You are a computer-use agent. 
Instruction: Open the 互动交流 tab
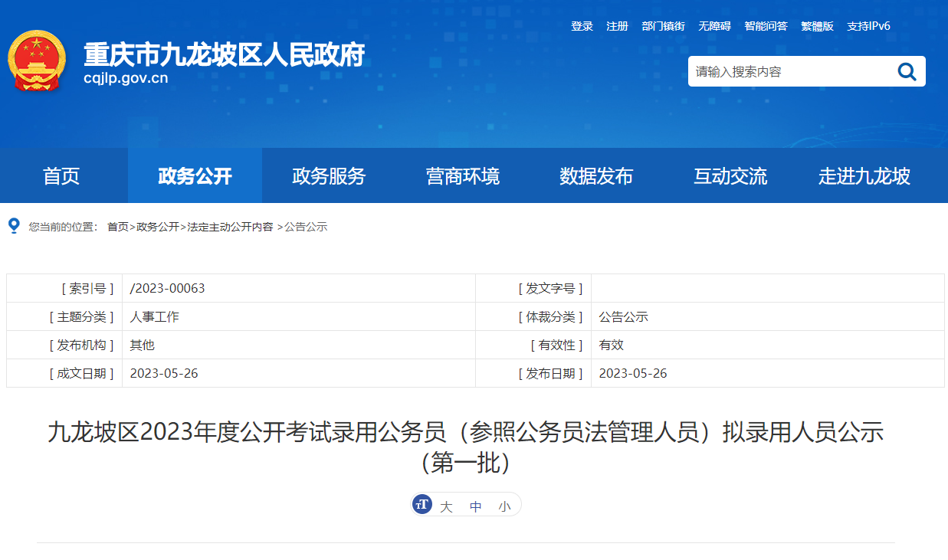tap(730, 176)
